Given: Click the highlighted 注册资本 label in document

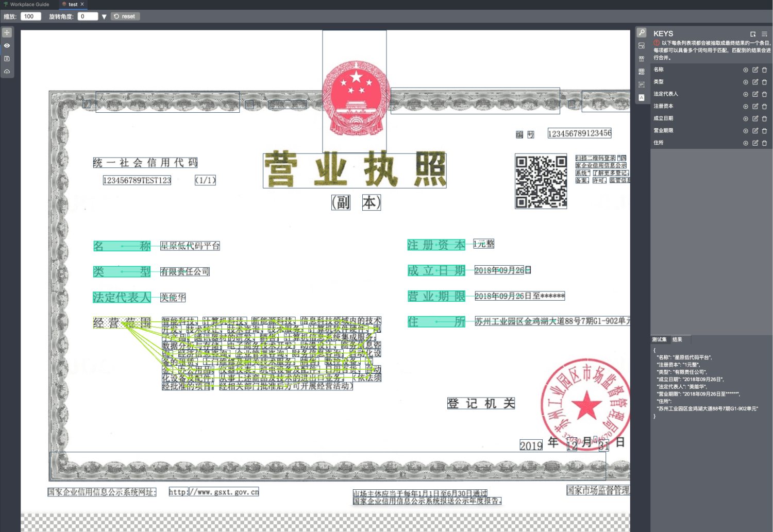Looking at the screenshot, I should 436,245.
